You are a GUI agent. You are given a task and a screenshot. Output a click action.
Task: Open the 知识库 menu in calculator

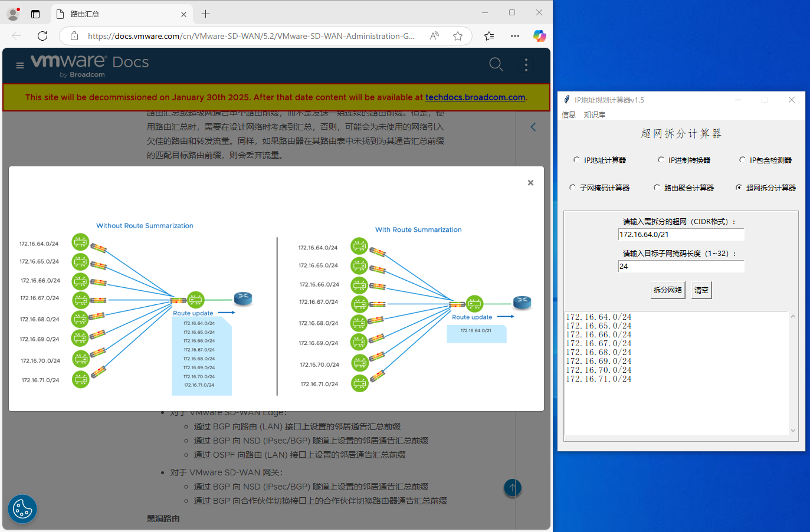[x=594, y=114]
